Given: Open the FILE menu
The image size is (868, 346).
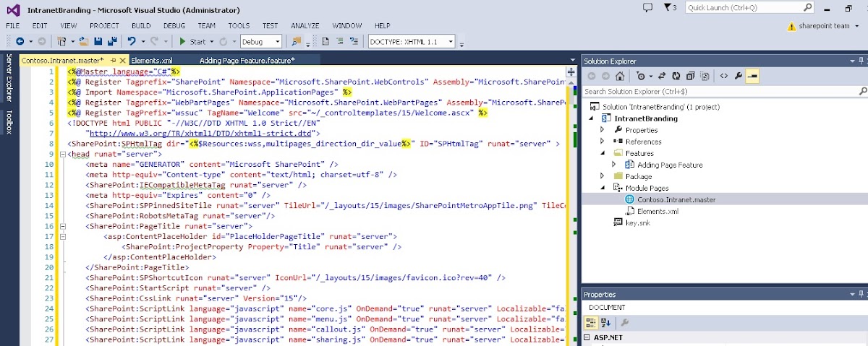Looking at the screenshot, I should [x=13, y=26].
